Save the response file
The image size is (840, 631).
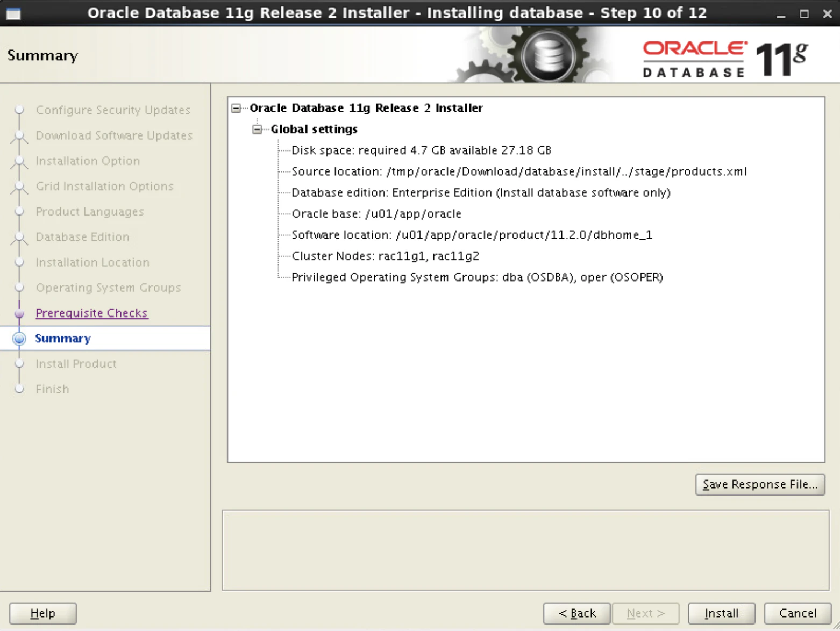[x=760, y=484]
